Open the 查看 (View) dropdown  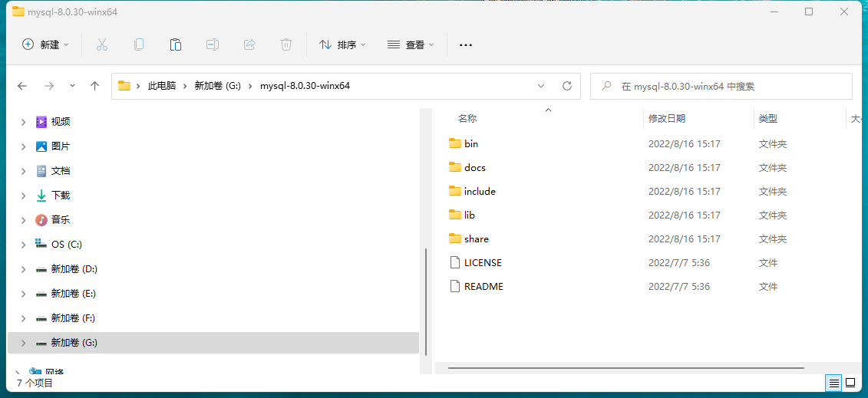[x=411, y=44]
